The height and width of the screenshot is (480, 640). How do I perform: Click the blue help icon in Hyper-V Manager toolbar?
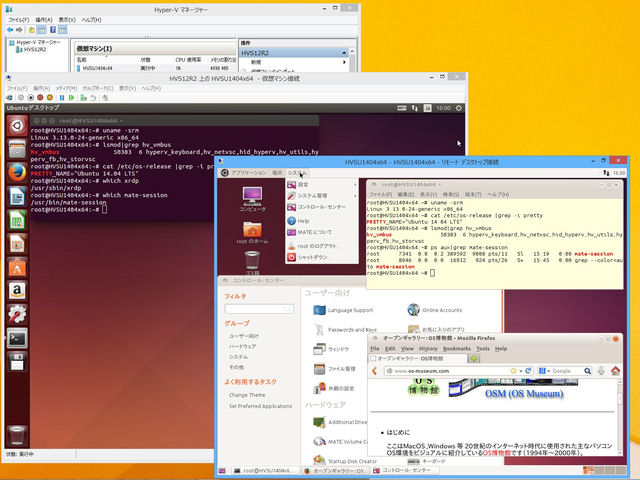(53, 30)
